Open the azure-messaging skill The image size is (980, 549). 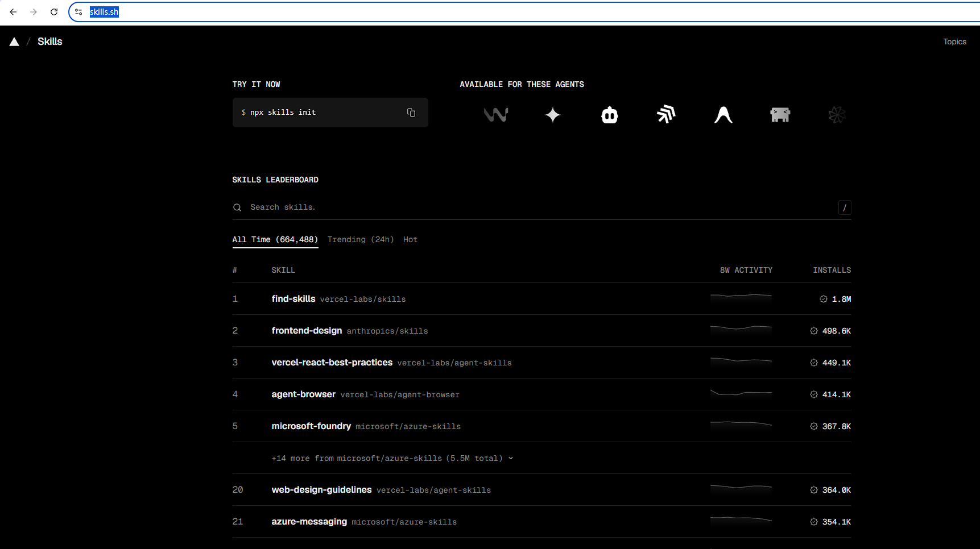[x=309, y=522]
